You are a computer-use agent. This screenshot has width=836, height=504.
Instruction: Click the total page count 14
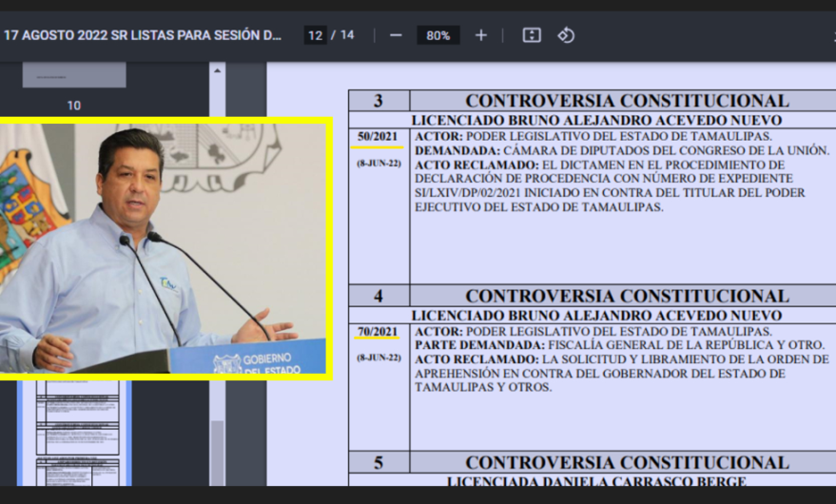point(347,35)
